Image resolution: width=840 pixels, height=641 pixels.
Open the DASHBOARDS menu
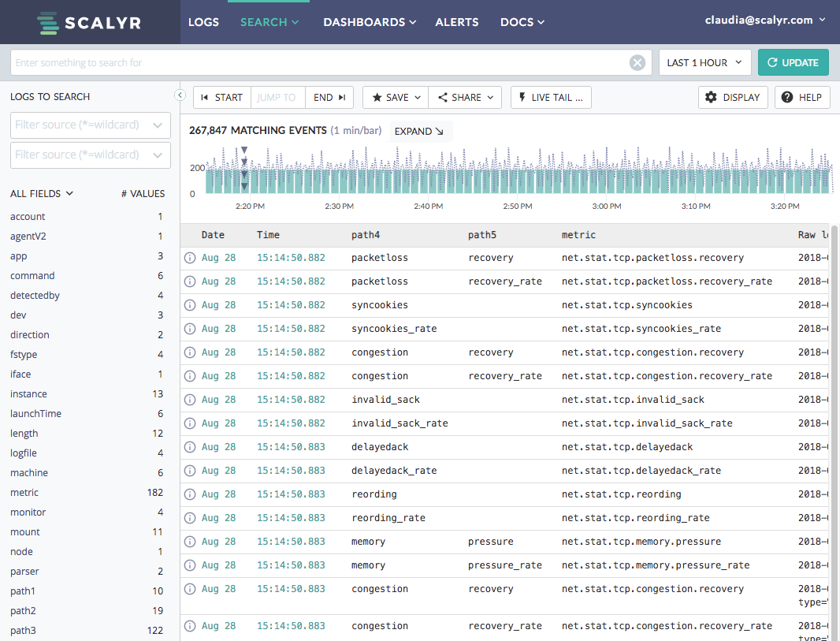(x=370, y=22)
